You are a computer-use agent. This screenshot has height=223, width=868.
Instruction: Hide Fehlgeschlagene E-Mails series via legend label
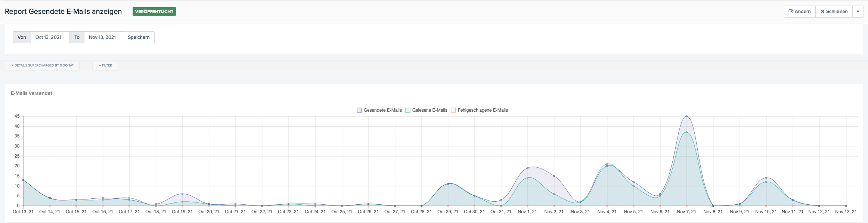[x=483, y=110]
